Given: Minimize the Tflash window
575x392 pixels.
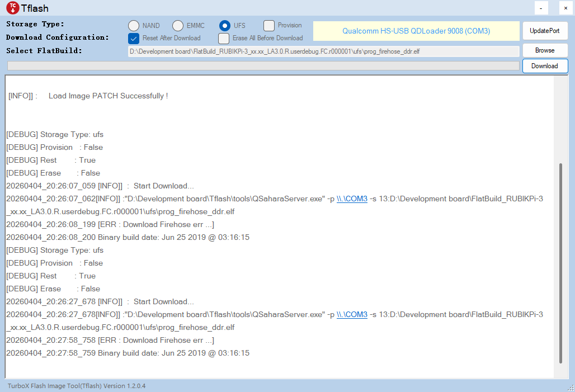Looking at the screenshot, I should coord(541,8).
